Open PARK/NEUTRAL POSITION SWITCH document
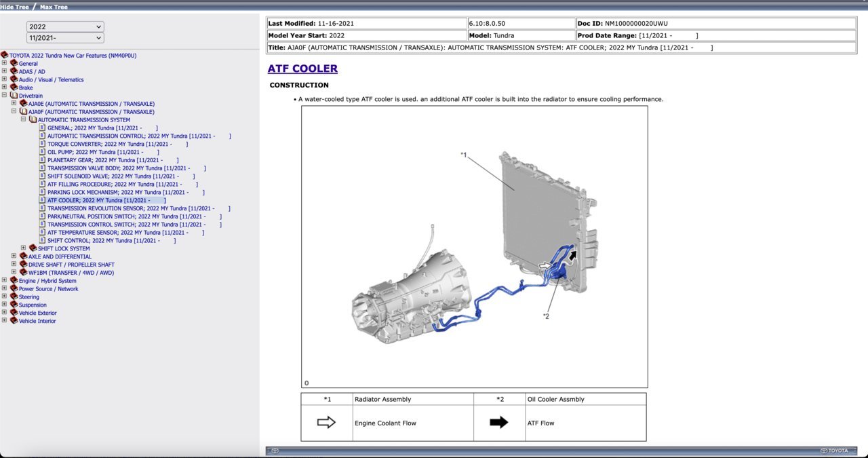868x458 pixels. tap(134, 216)
